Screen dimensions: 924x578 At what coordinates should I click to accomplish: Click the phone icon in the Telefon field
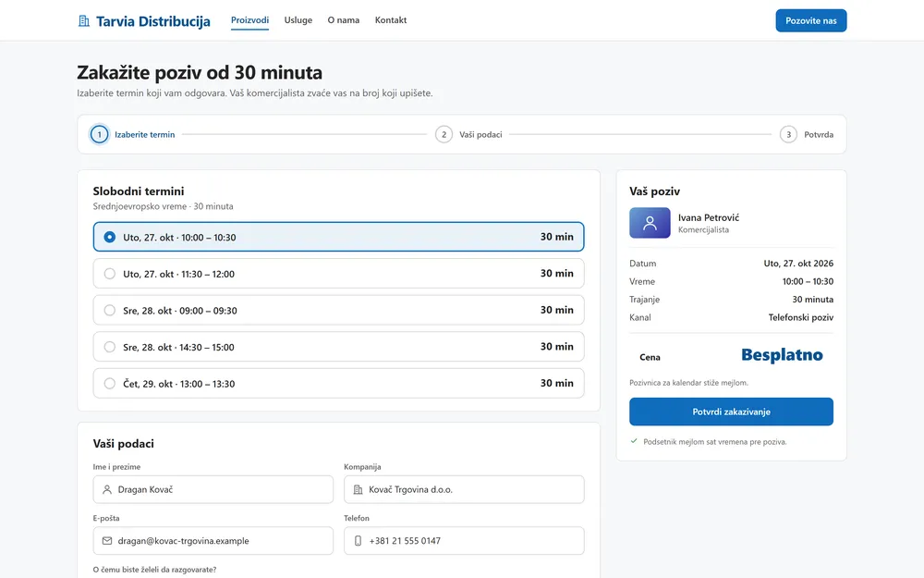(358, 541)
